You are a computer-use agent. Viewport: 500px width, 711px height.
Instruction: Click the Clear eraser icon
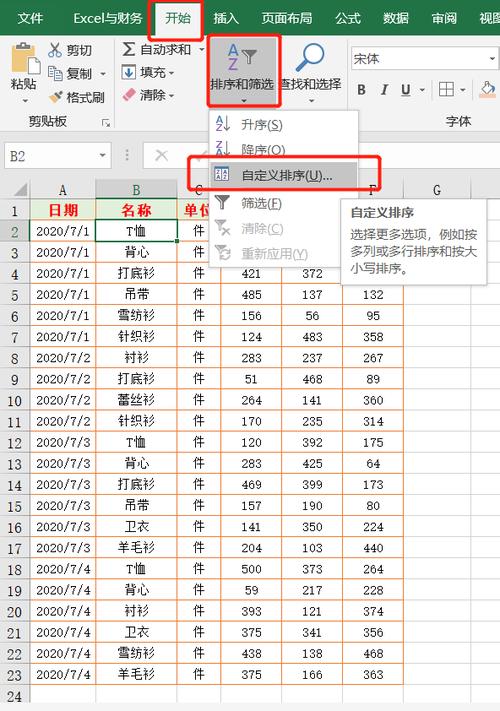129,95
